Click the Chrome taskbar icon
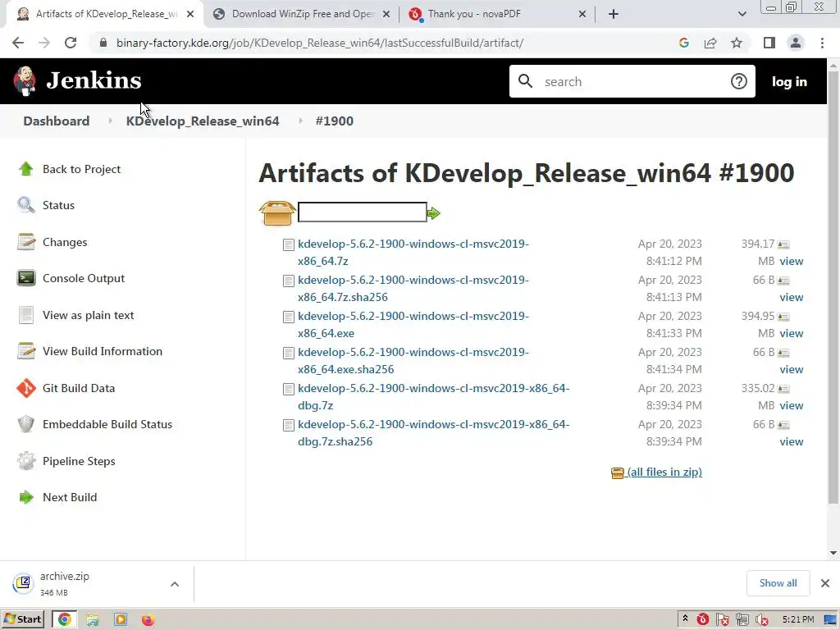 pos(64,619)
